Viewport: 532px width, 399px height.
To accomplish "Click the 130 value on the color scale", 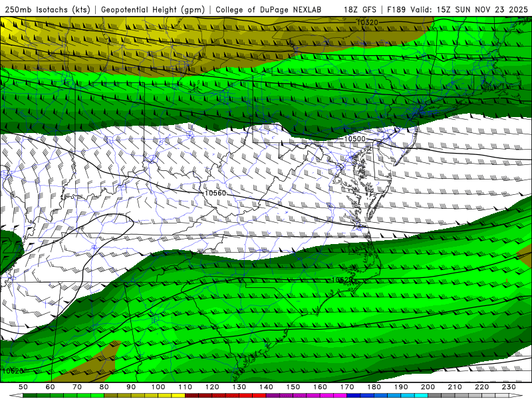I will coord(239,387).
